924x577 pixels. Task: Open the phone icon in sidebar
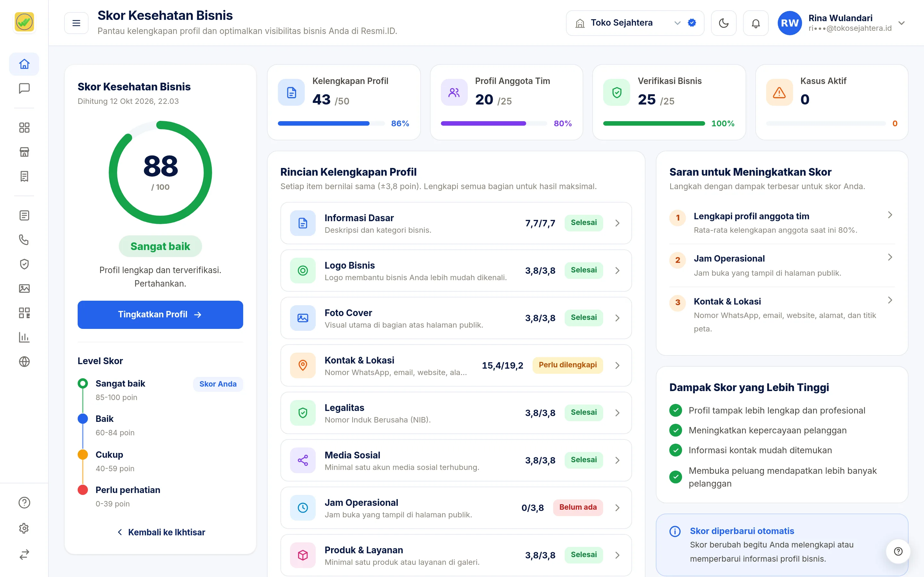(x=24, y=240)
